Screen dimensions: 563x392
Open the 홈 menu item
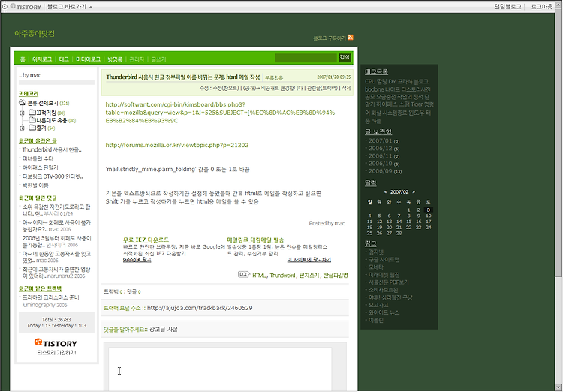point(23,59)
